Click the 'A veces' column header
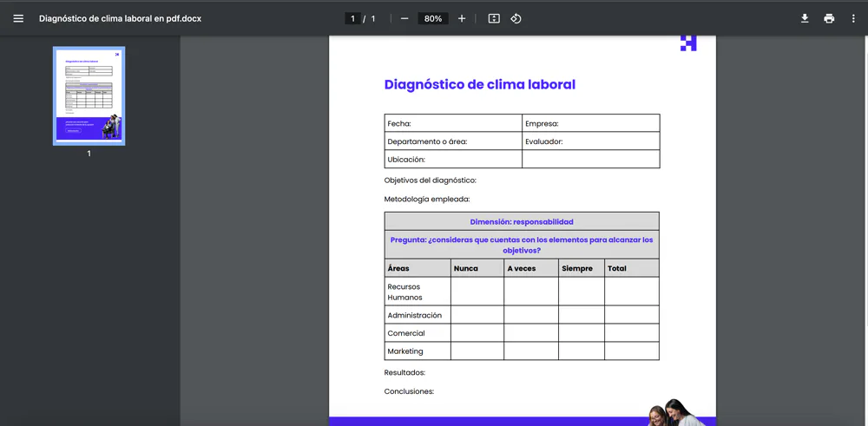This screenshot has width=868, height=426. point(531,268)
